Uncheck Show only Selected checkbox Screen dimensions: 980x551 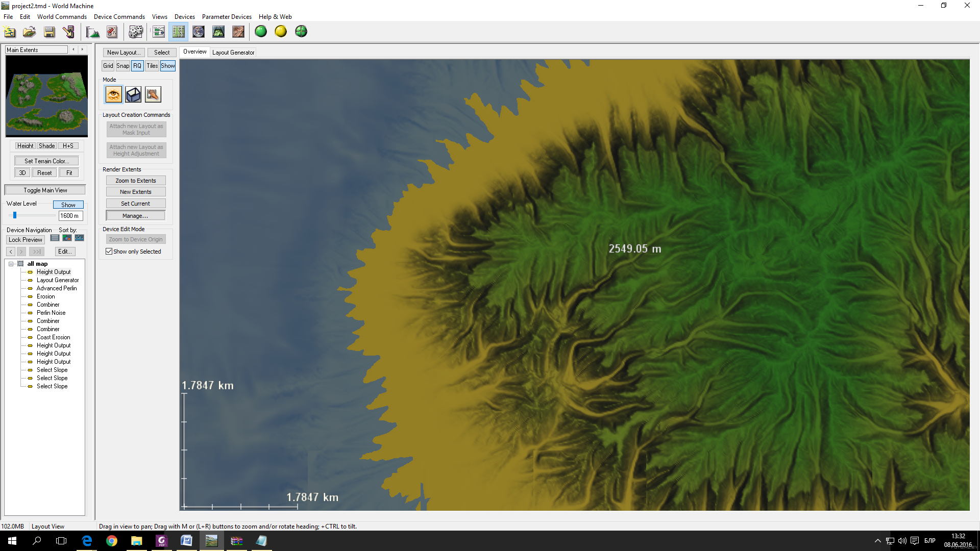[x=109, y=252]
